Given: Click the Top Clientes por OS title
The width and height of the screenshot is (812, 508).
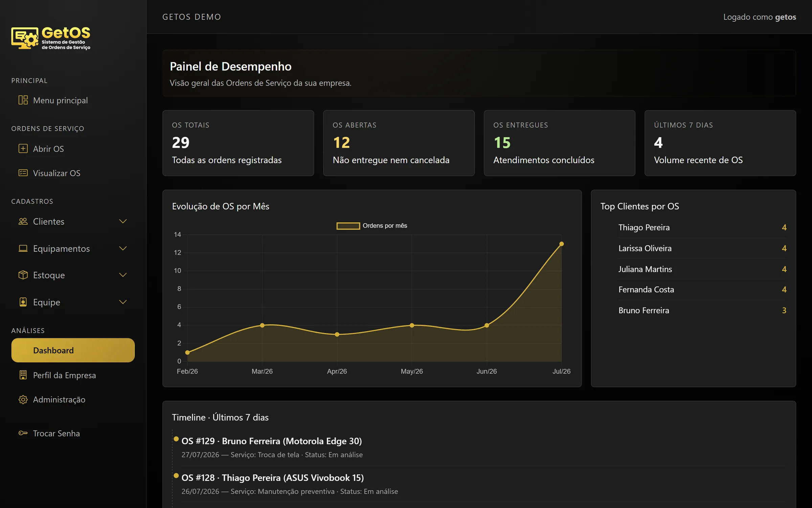Looking at the screenshot, I should (639, 206).
